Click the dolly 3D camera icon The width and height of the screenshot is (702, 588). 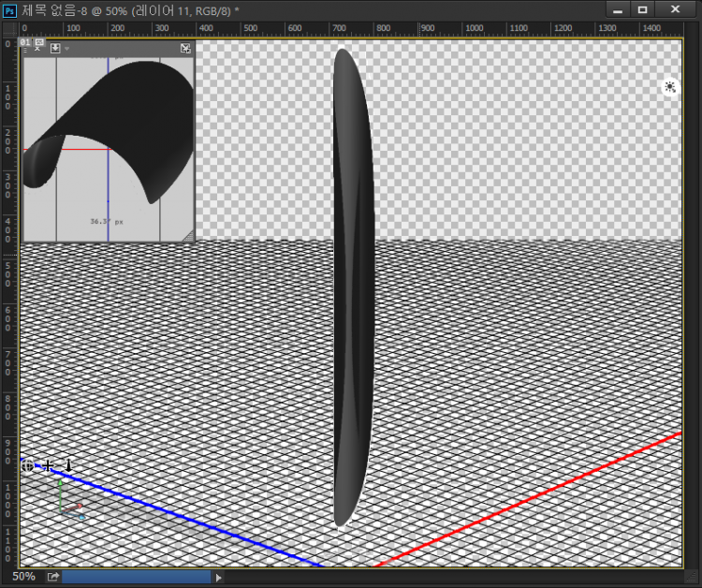click(x=67, y=465)
